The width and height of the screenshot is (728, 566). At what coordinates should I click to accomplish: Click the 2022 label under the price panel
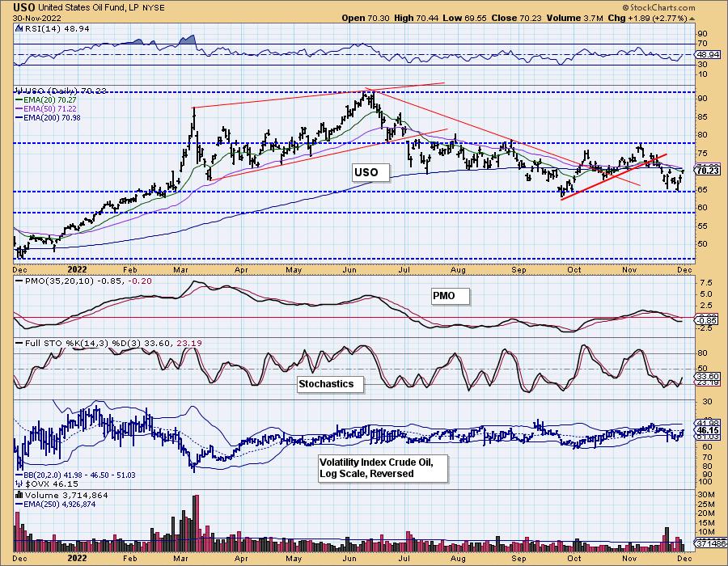point(77,269)
